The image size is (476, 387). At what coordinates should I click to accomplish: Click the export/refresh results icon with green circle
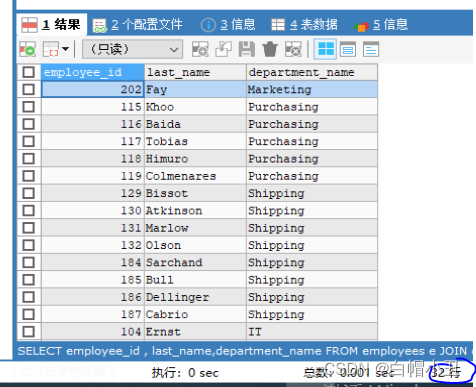click(x=27, y=50)
